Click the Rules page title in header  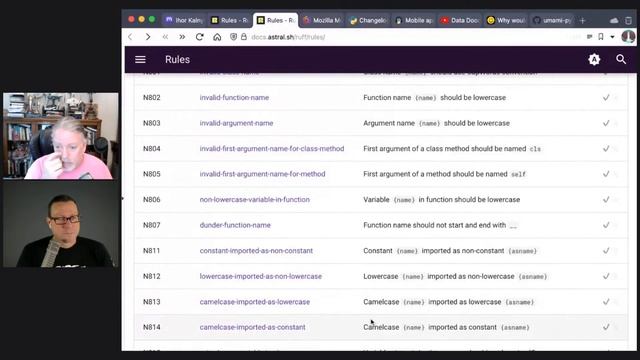pos(178,60)
